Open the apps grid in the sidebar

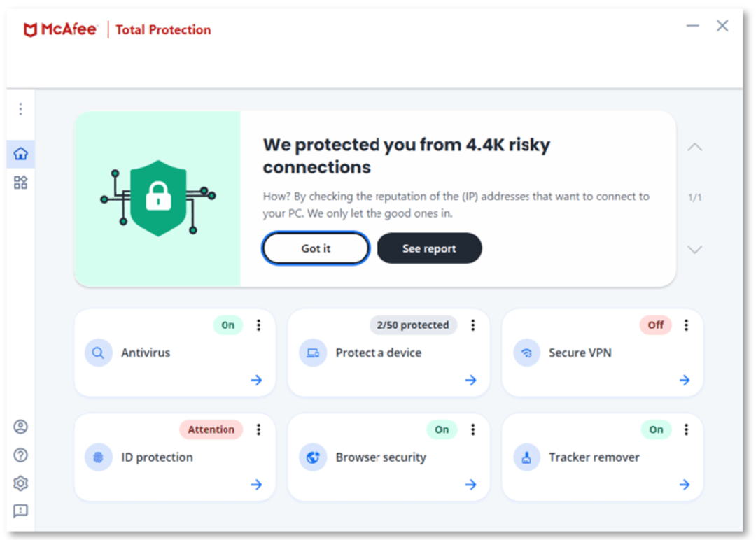pyautogui.click(x=20, y=182)
